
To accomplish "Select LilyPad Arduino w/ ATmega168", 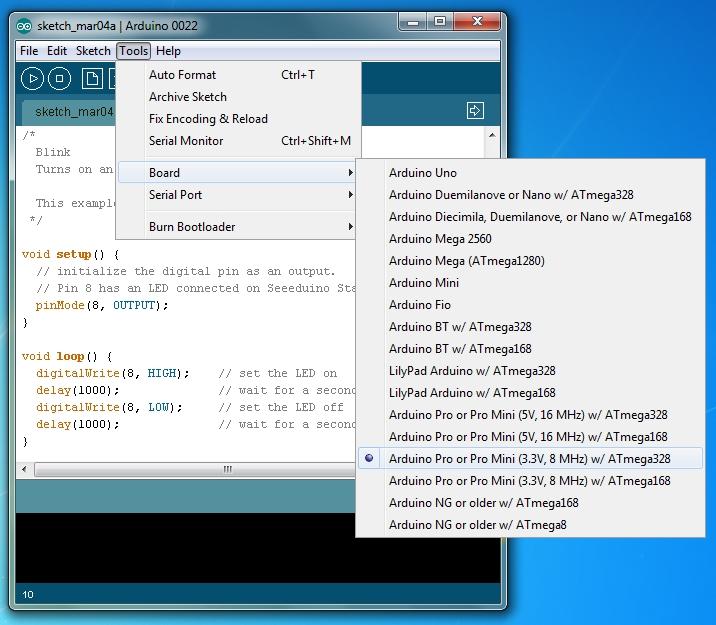I will pos(530,393).
